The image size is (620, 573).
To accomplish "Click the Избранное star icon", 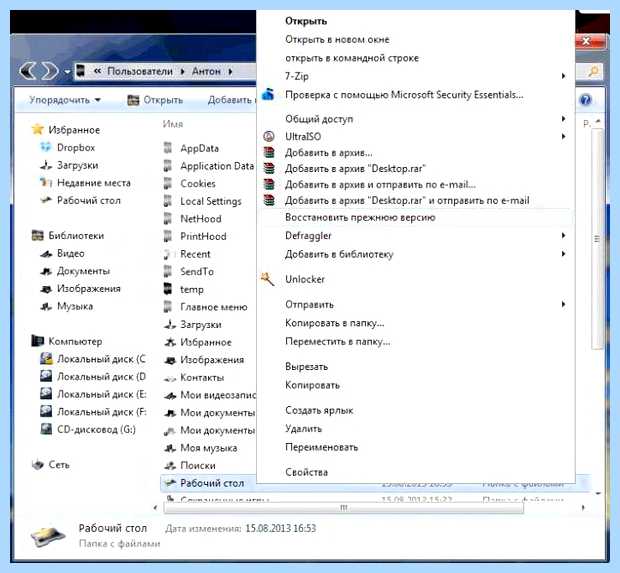I will pyautogui.click(x=37, y=129).
